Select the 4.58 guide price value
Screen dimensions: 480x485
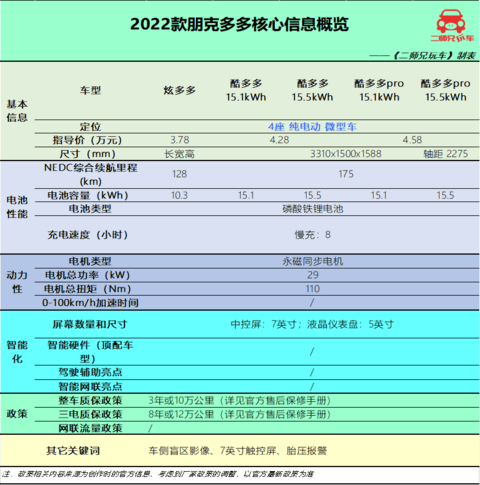coord(412,140)
